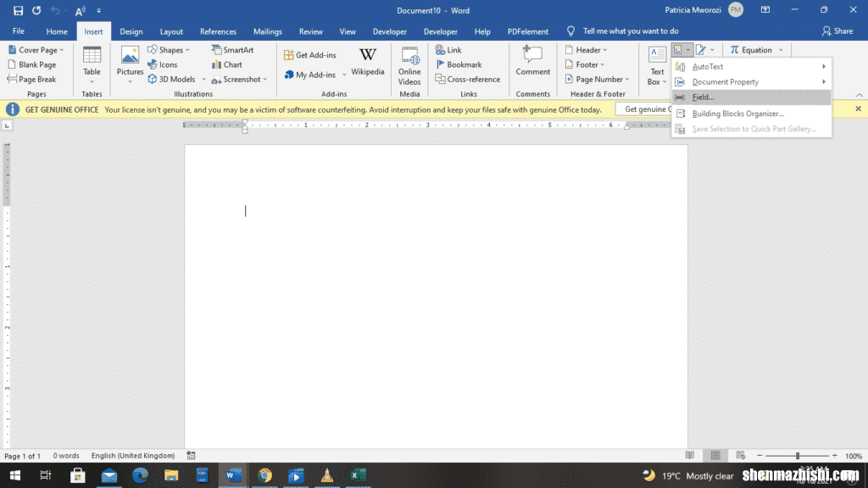
Task: Open the Windows Start menu
Action: (x=15, y=475)
